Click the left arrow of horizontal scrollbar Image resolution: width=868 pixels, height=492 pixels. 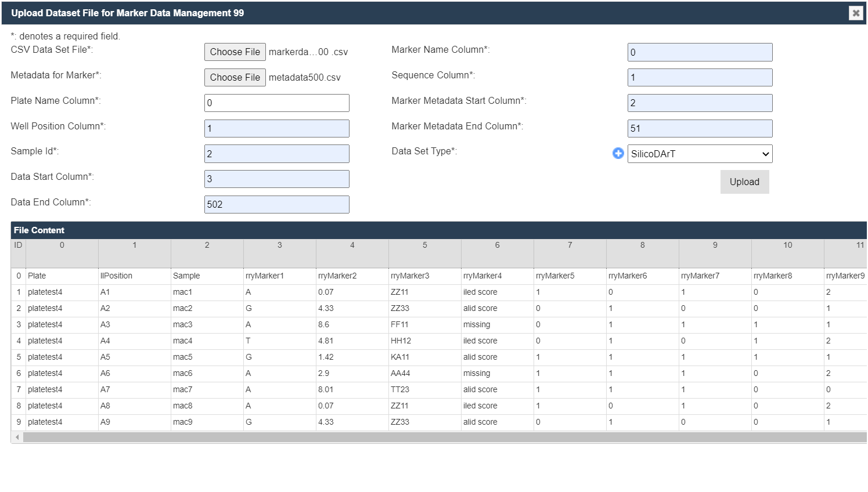click(x=17, y=437)
